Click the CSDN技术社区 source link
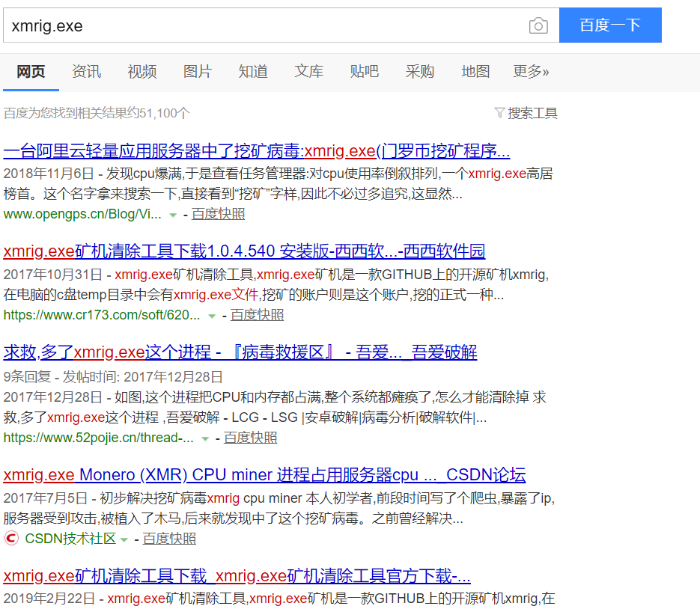 click(70, 539)
